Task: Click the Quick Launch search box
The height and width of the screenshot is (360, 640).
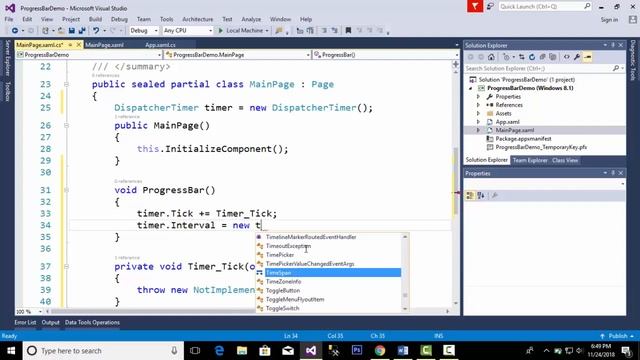Action: (x=544, y=7)
